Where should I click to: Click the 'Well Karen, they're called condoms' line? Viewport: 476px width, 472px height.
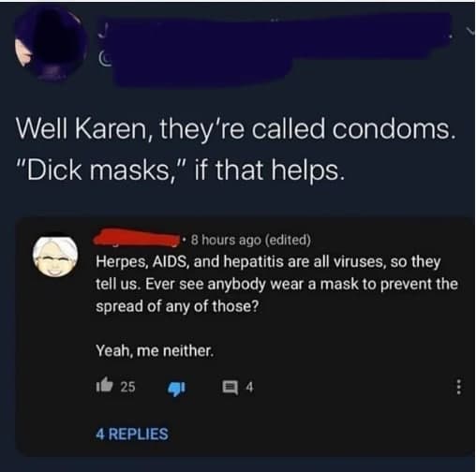[235, 129]
